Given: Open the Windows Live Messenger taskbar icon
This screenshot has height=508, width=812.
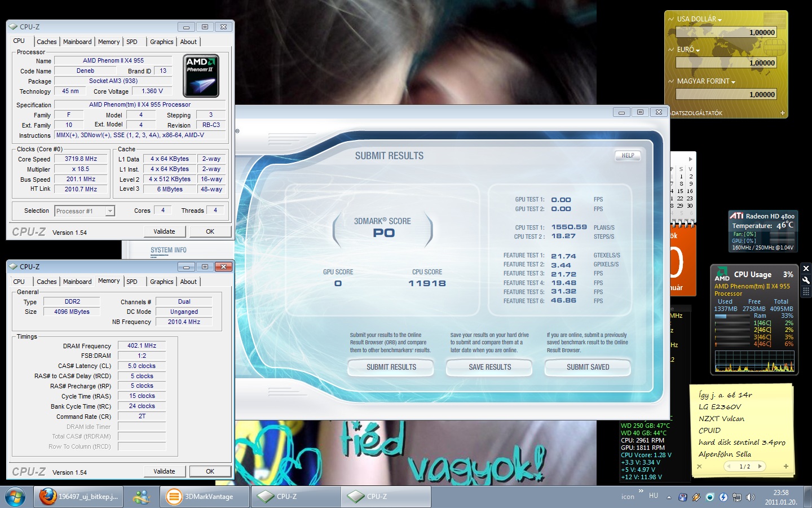Looking at the screenshot, I should point(141,497).
